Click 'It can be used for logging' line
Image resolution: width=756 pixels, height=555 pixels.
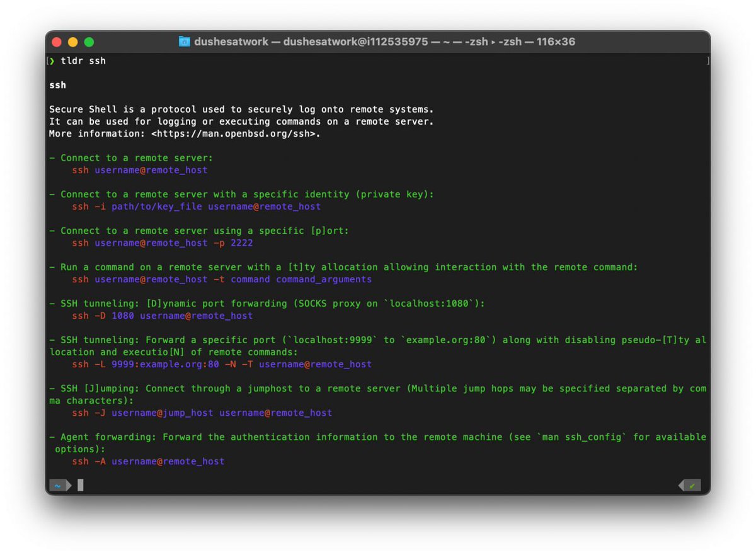241,122
